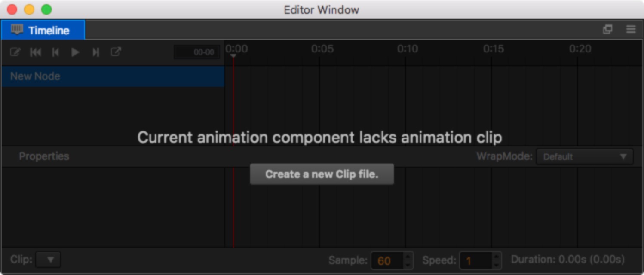Viewport: 644px width, 275px height.
Task: Toggle animation edit mode pencil icon
Action: tap(15, 52)
